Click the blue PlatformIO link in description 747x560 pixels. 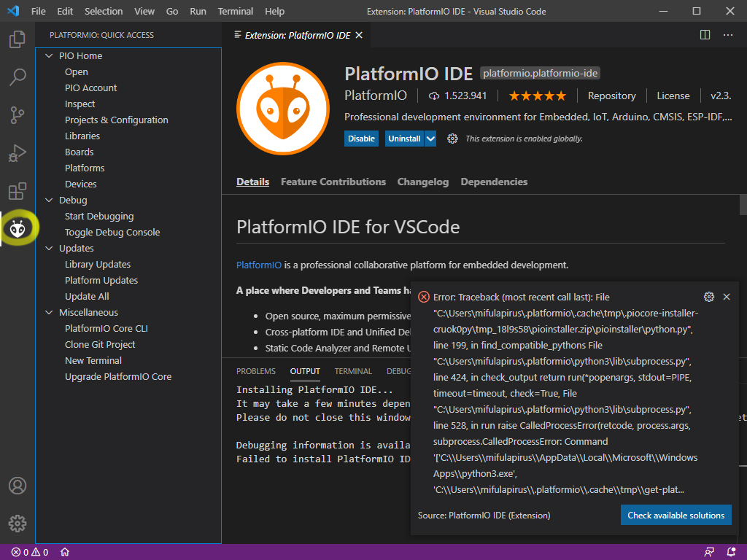pyautogui.click(x=259, y=265)
